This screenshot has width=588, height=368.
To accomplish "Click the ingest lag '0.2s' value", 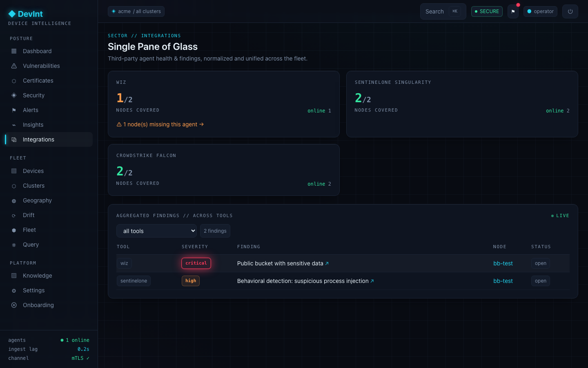I will coord(83,349).
